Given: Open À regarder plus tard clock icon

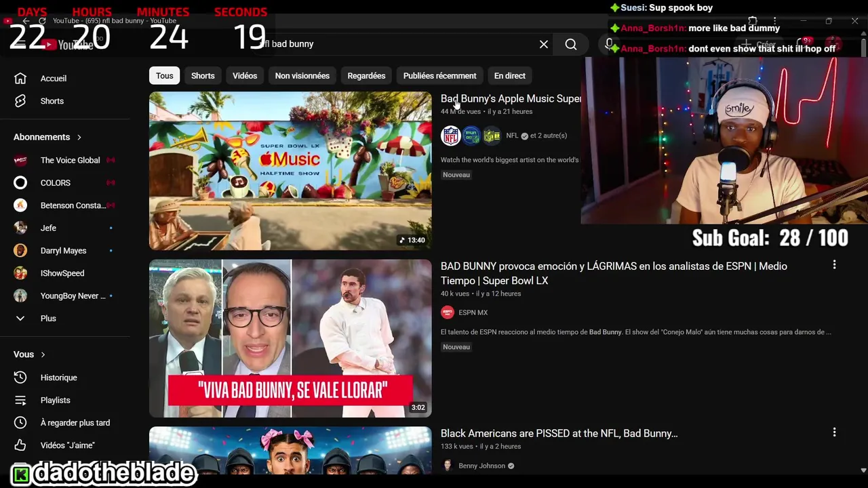Looking at the screenshot, I should point(20,423).
